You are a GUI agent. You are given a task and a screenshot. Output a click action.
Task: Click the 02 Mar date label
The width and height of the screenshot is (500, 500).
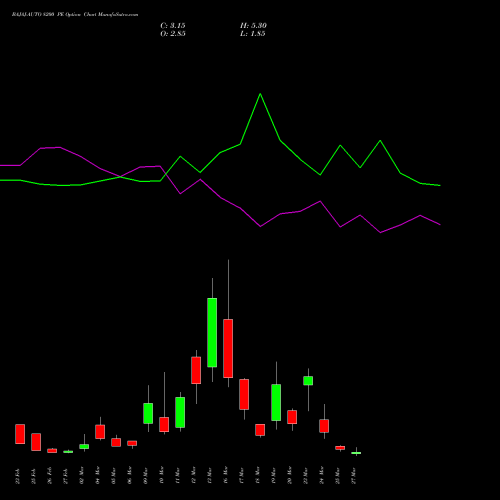tap(82, 475)
